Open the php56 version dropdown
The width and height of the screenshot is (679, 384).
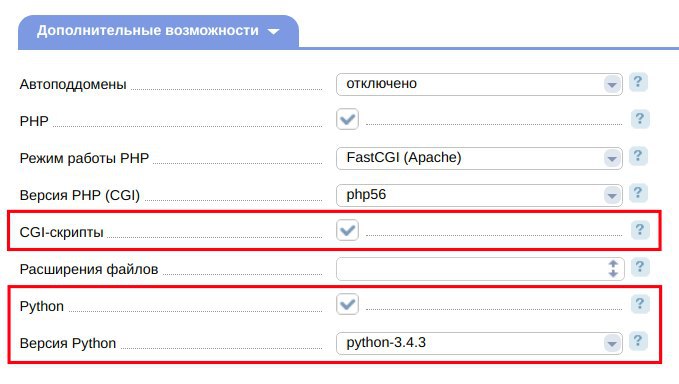coord(479,195)
